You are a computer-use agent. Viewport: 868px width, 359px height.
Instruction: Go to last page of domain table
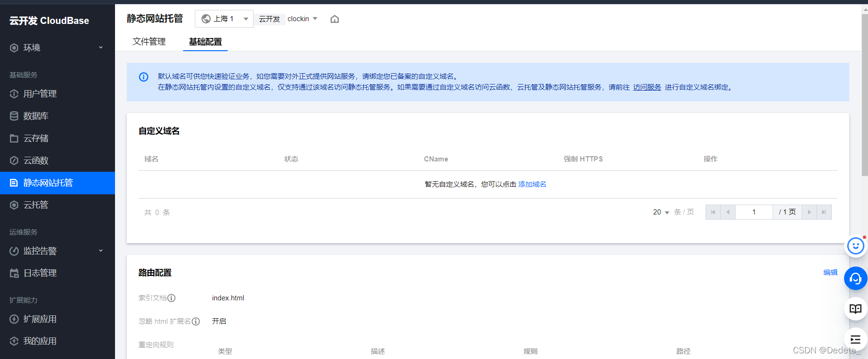coord(824,212)
